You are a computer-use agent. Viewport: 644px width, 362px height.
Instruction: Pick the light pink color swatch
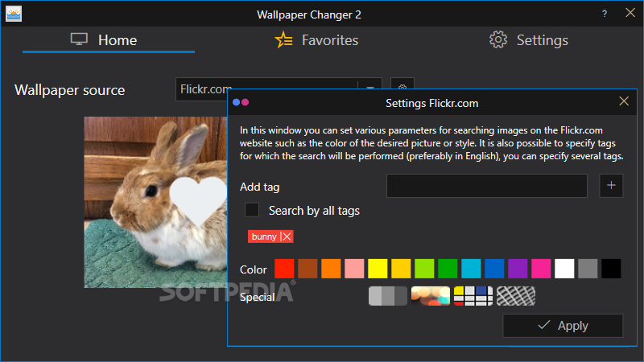click(354, 269)
